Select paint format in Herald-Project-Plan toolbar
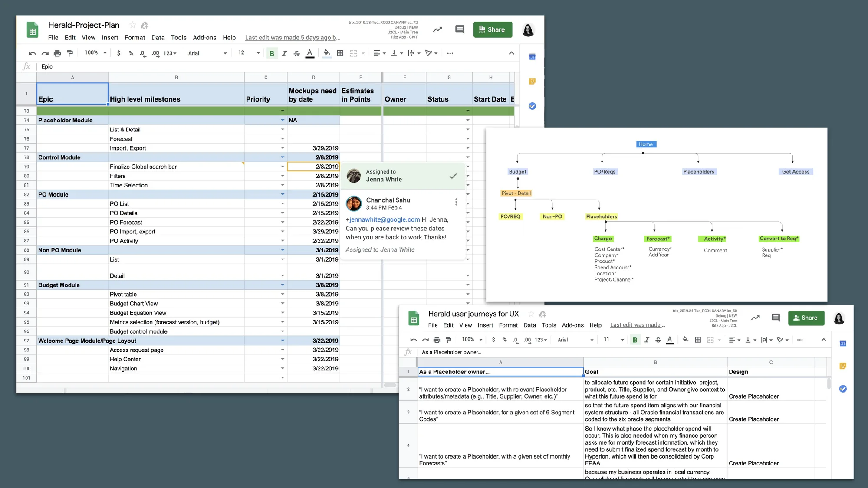This screenshot has height=488, width=868. click(70, 53)
